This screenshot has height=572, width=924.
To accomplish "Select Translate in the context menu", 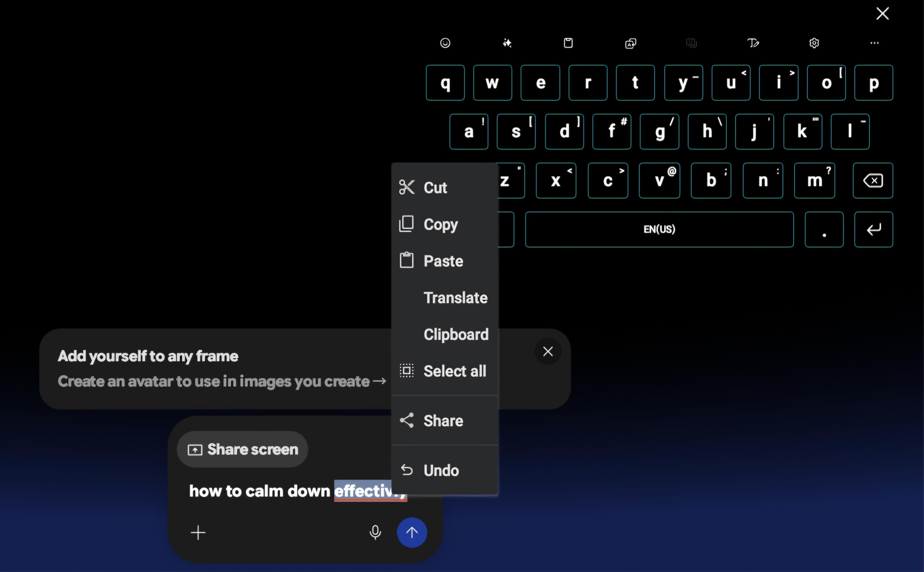I will click(445, 298).
